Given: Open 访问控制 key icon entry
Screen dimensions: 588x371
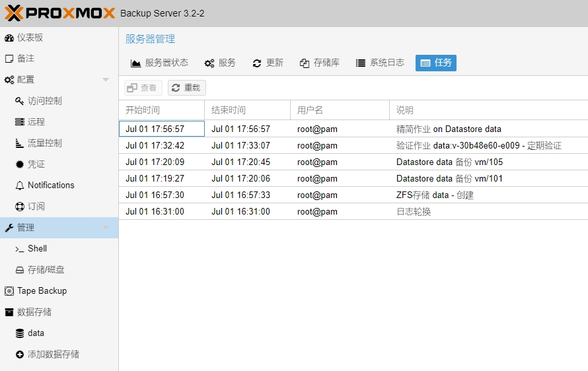Looking at the screenshot, I should point(20,101).
